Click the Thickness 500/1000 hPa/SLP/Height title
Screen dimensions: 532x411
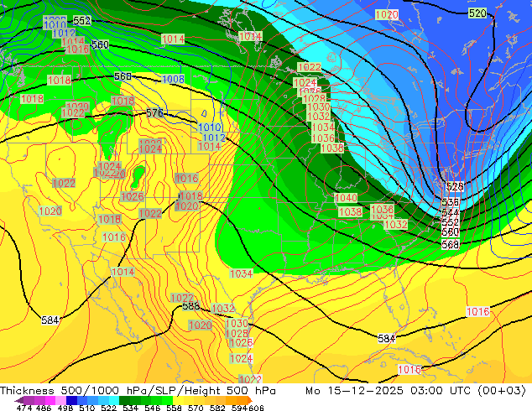click(138, 391)
